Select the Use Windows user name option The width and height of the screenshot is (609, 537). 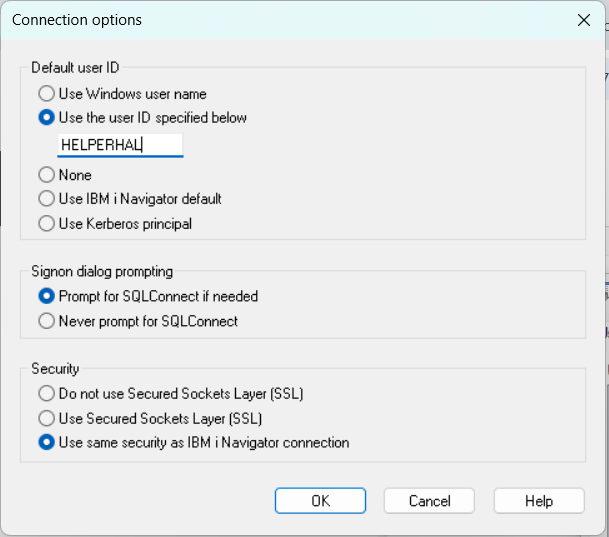[x=46, y=94]
